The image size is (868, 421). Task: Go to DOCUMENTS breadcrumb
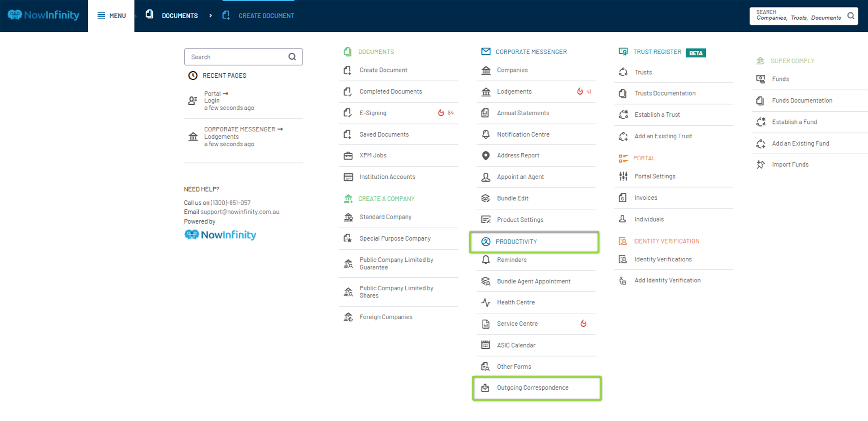coord(180,15)
